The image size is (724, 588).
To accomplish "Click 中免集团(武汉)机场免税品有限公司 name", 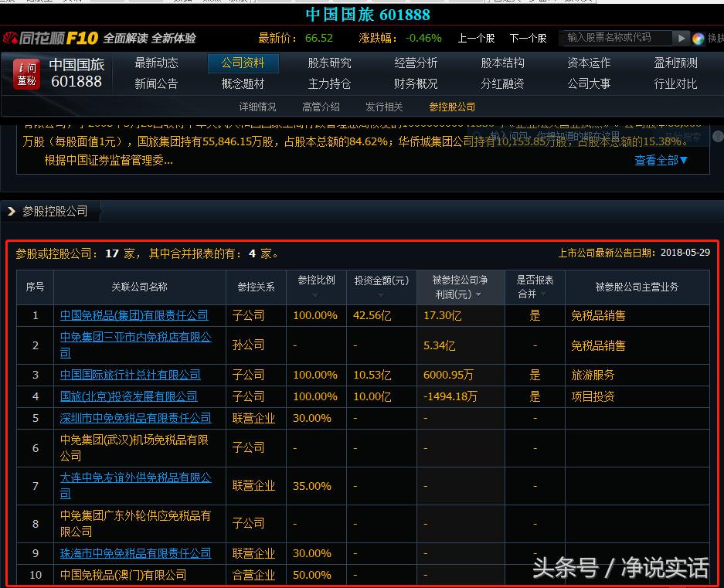I will click(134, 447).
